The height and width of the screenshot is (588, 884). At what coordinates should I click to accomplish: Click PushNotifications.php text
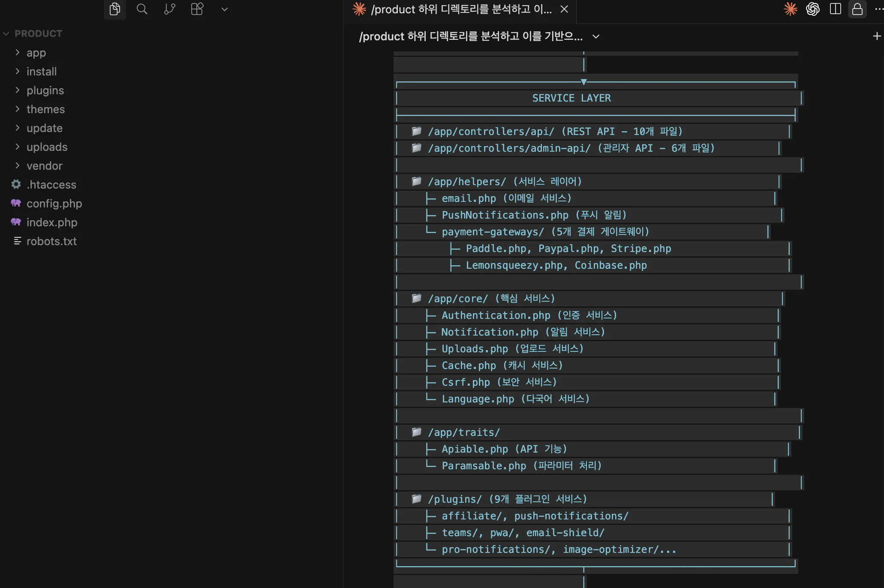pos(505,215)
